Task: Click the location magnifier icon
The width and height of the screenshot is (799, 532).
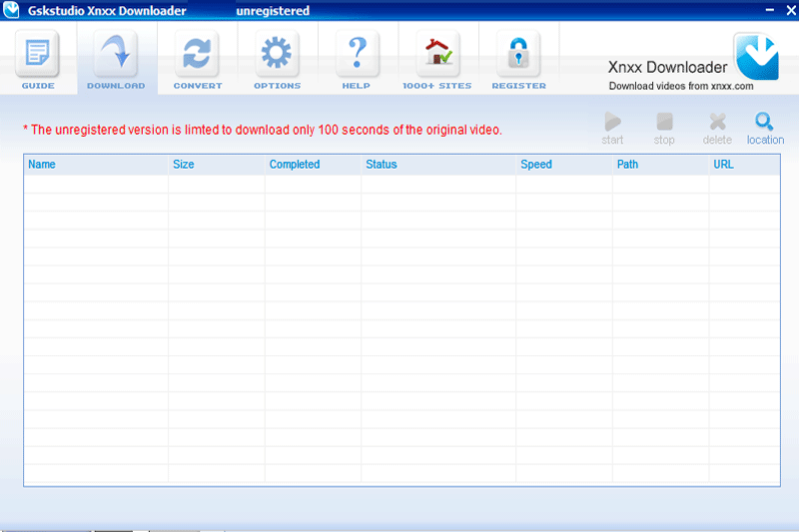Action: (x=764, y=122)
